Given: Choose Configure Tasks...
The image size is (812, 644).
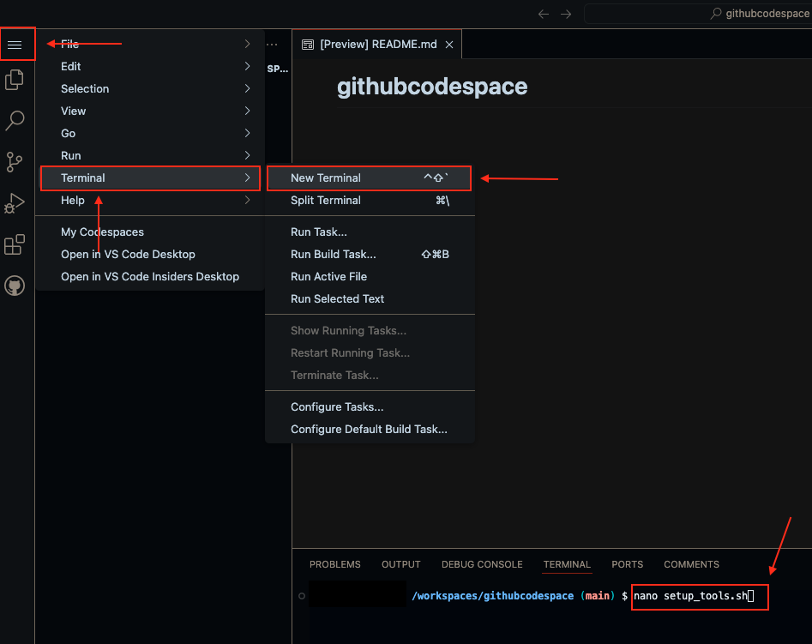Looking at the screenshot, I should (370, 406).
